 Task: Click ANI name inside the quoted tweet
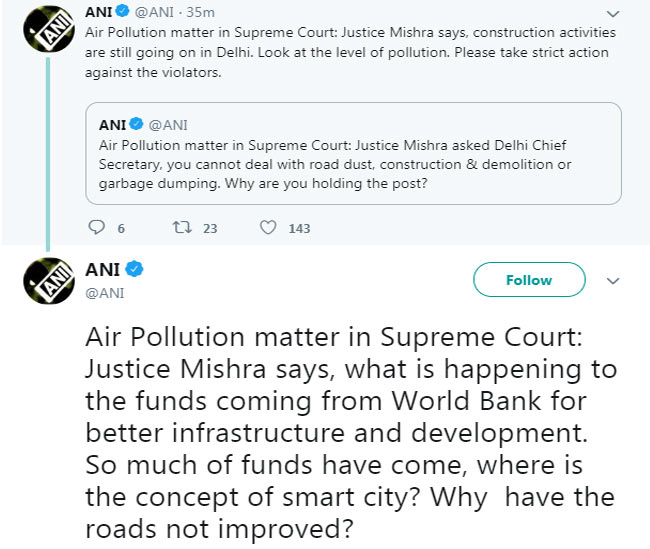112,124
